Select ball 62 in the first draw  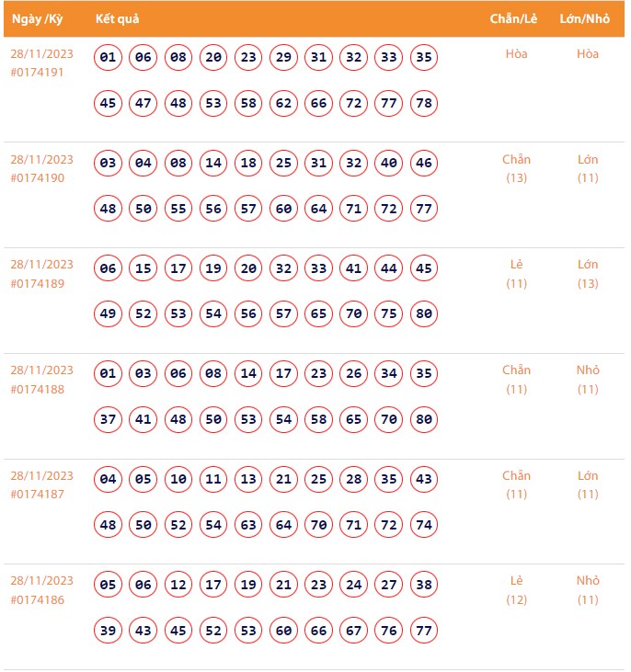point(284,103)
